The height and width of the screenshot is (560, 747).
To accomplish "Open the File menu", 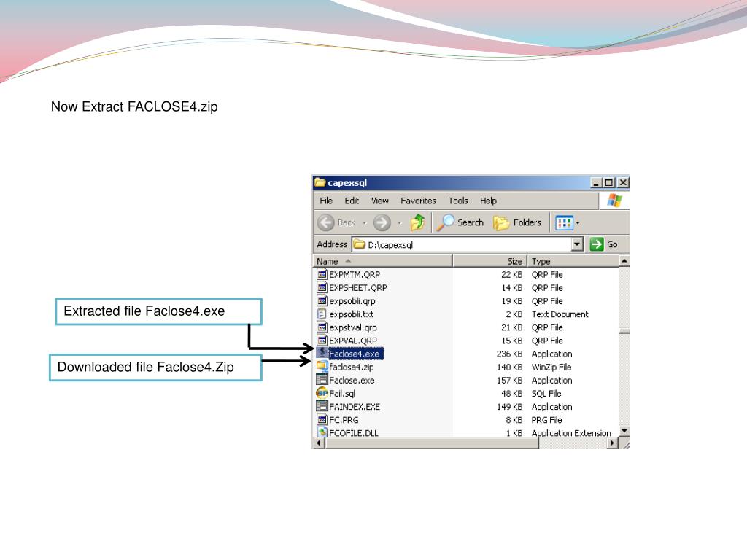I will pyautogui.click(x=326, y=201).
